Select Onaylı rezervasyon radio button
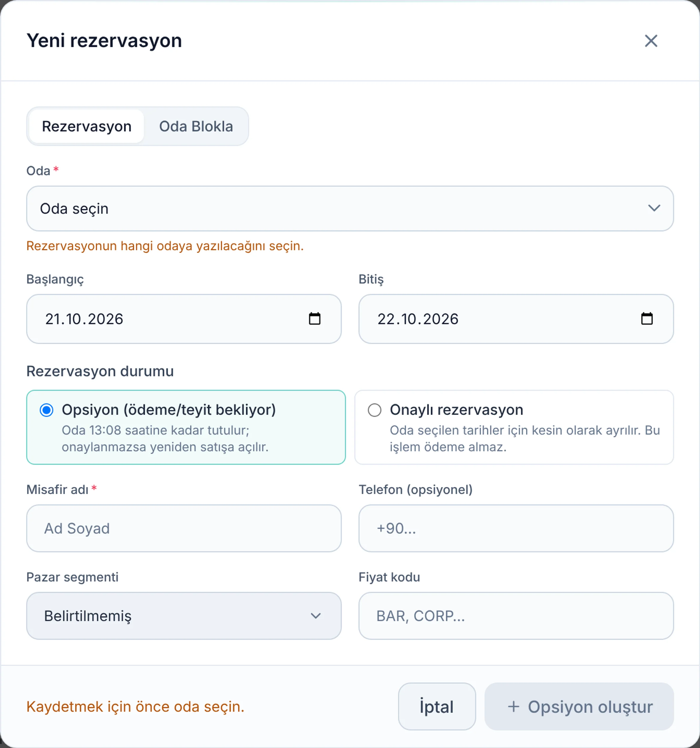700x748 pixels. [374, 410]
